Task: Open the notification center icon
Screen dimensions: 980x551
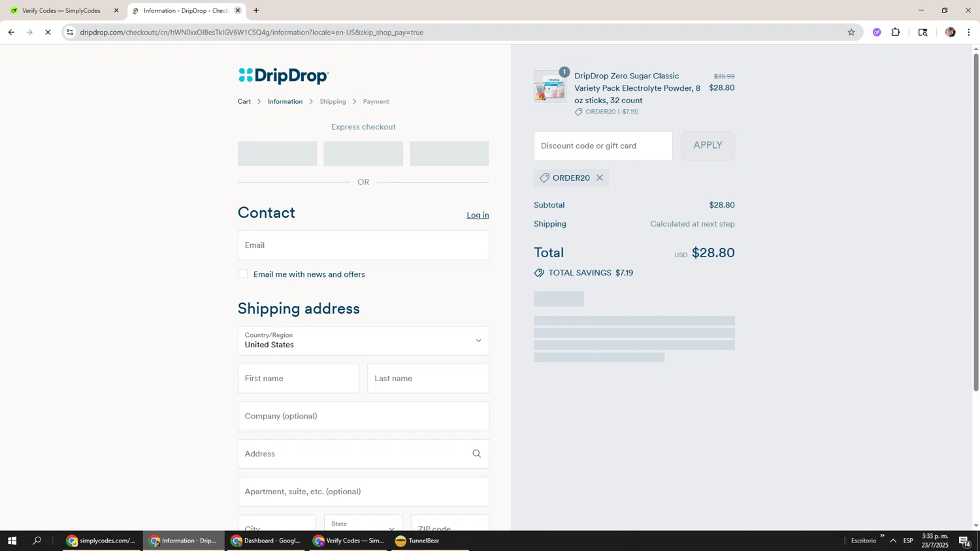Action: tap(965, 541)
